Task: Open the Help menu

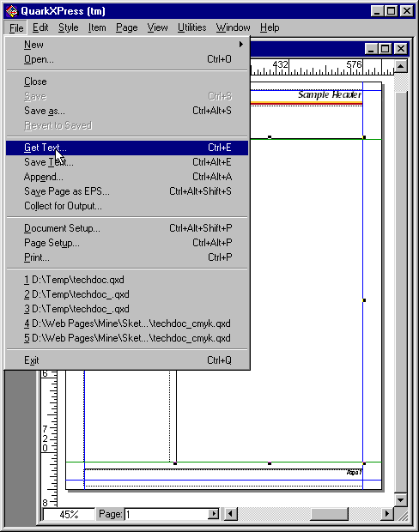Action: (270, 27)
